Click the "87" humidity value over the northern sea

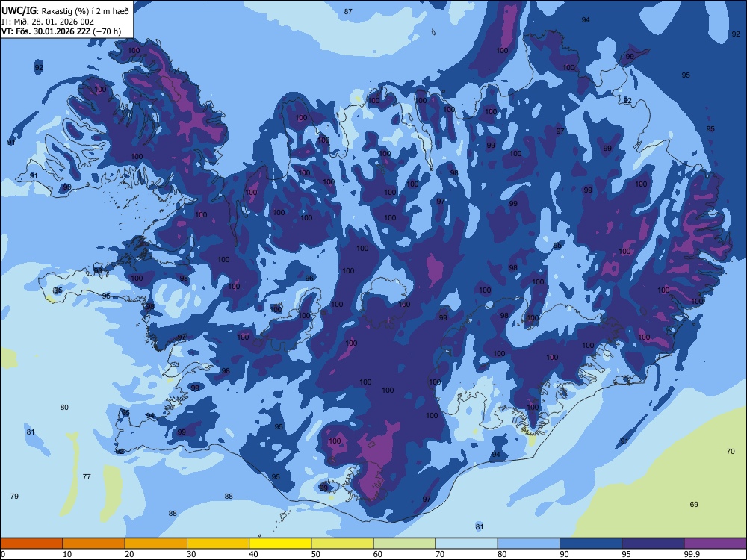pos(348,11)
